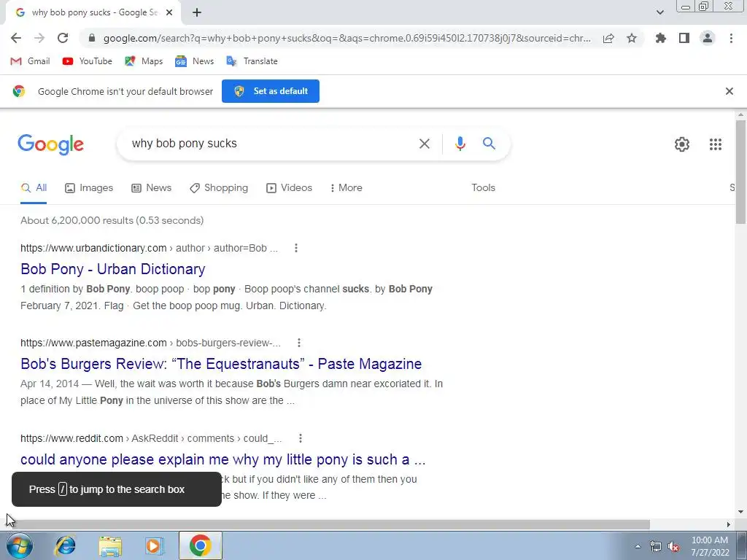Open the News bookmark in bookmarks bar
This screenshot has height=560, width=747.
click(194, 61)
